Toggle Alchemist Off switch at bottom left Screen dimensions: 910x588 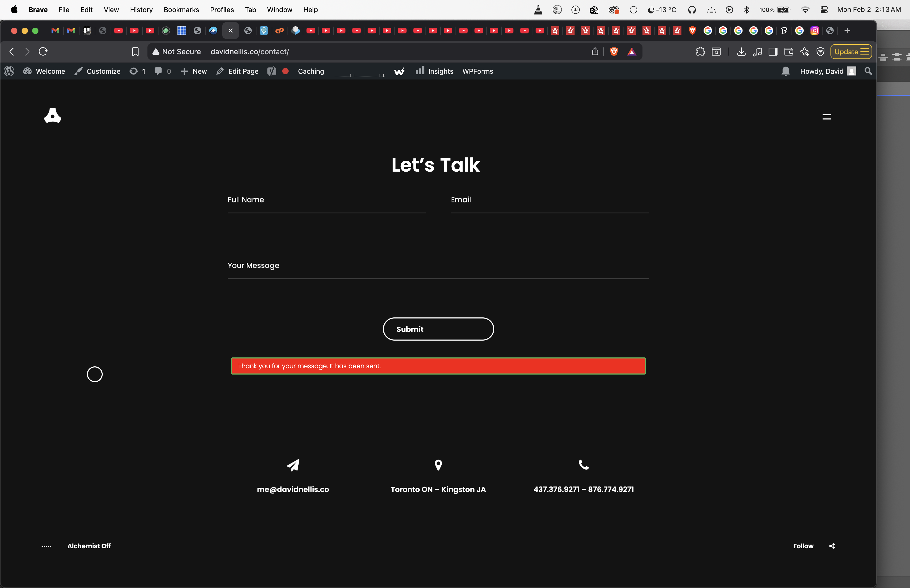pos(88,546)
